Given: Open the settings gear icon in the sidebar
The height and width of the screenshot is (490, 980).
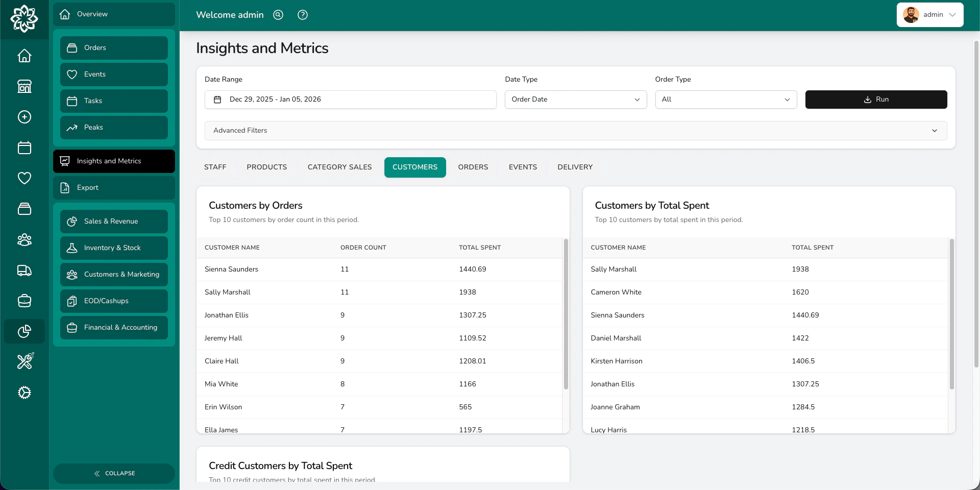Looking at the screenshot, I should [x=24, y=393].
